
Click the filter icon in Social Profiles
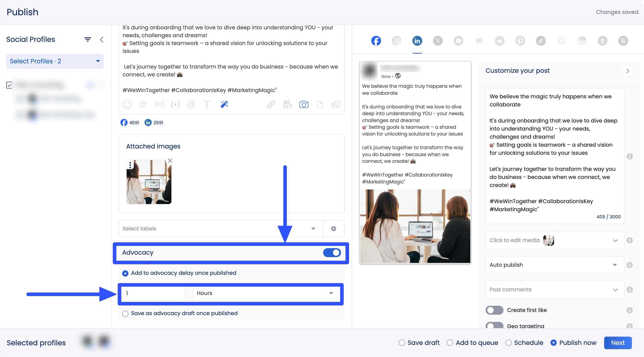point(87,39)
